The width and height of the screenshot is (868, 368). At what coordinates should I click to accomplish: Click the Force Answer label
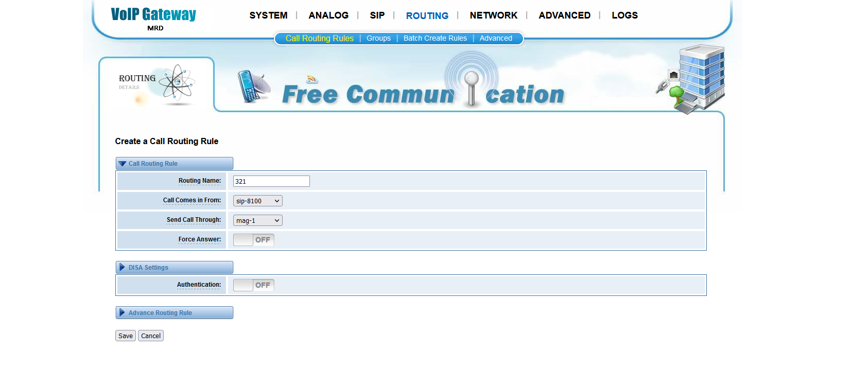pyautogui.click(x=200, y=239)
